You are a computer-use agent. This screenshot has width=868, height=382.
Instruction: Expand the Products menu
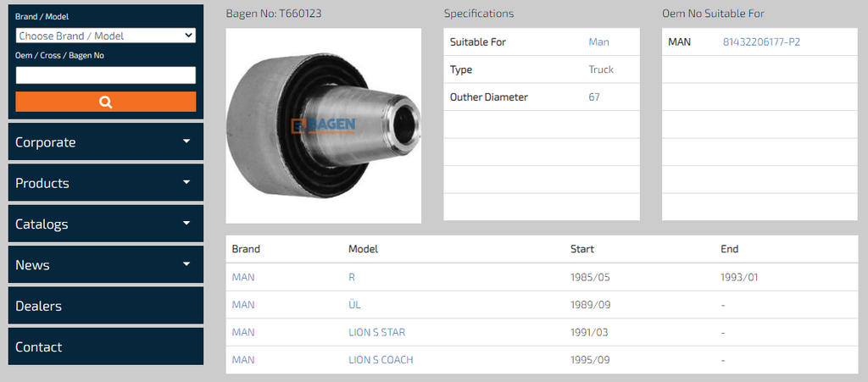106,183
